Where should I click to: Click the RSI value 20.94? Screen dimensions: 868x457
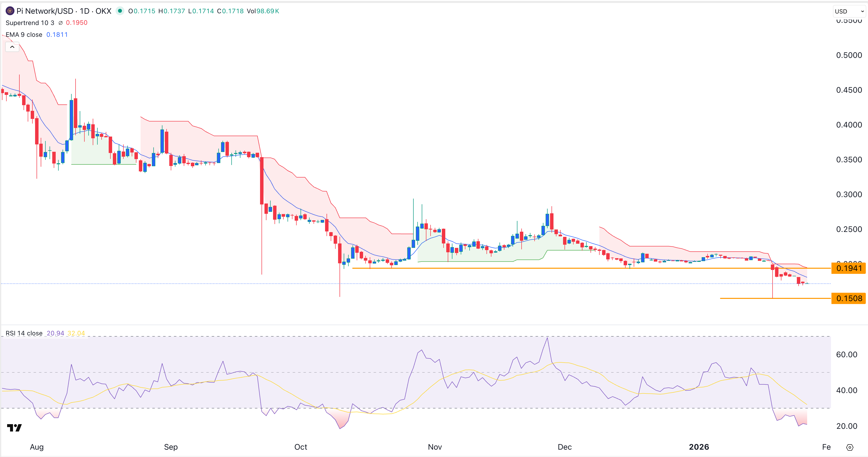coord(55,333)
